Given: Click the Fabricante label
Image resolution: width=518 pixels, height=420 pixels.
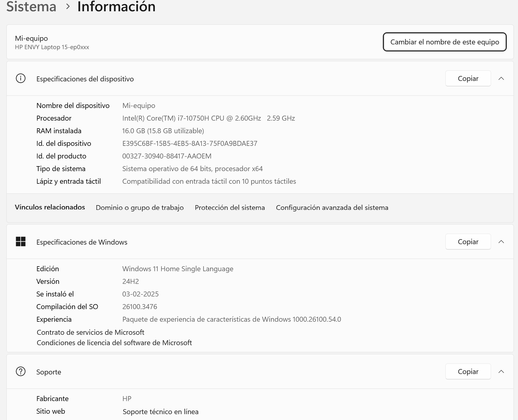Looking at the screenshot, I should pos(52,398).
